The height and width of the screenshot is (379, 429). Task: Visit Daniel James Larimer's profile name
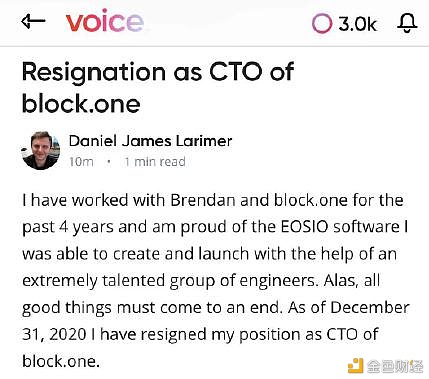(150, 141)
